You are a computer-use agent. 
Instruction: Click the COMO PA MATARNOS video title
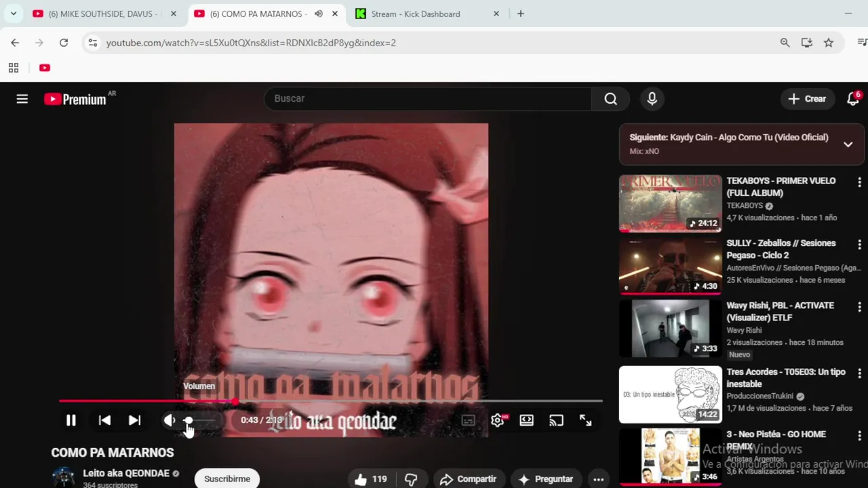pyautogui.click(x=113, y=453)
